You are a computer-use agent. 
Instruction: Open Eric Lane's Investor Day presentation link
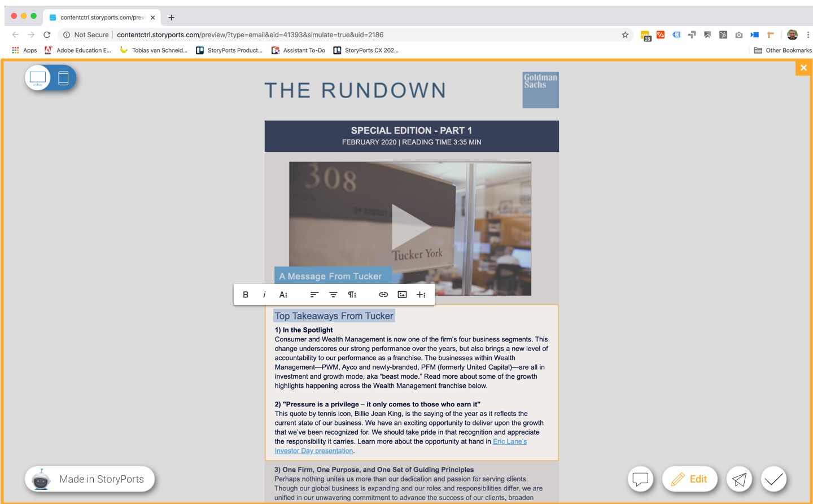[x=509, y=441]
